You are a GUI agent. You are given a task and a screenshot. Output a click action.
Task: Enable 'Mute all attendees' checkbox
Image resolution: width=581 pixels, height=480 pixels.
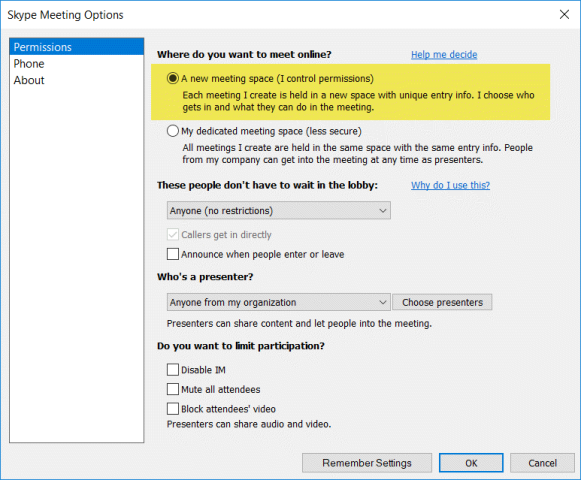pos(173,389)
